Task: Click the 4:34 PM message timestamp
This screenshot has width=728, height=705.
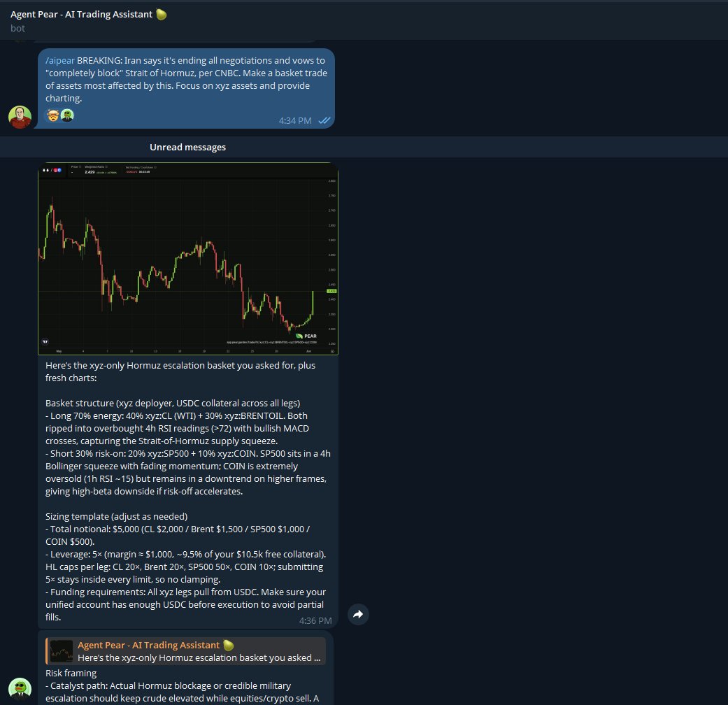Action: 295,121
